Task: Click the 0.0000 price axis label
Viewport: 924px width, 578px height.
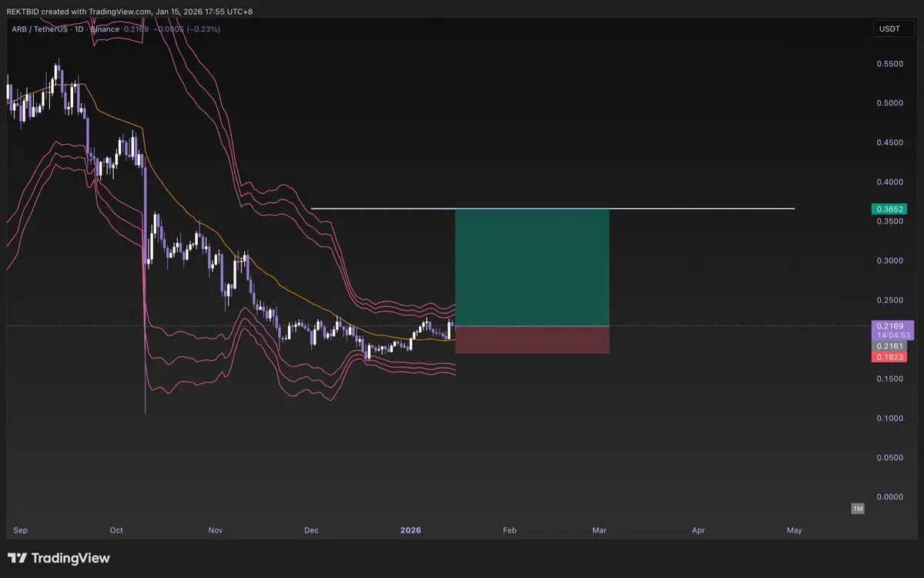Action: [889, 497]
